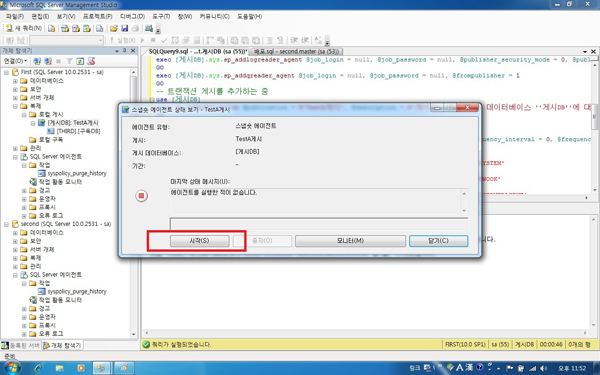This screenshot has height=375, width=600.
Task: Click the Open File folder icon in toolbar
Action: (x=114, y=28)
